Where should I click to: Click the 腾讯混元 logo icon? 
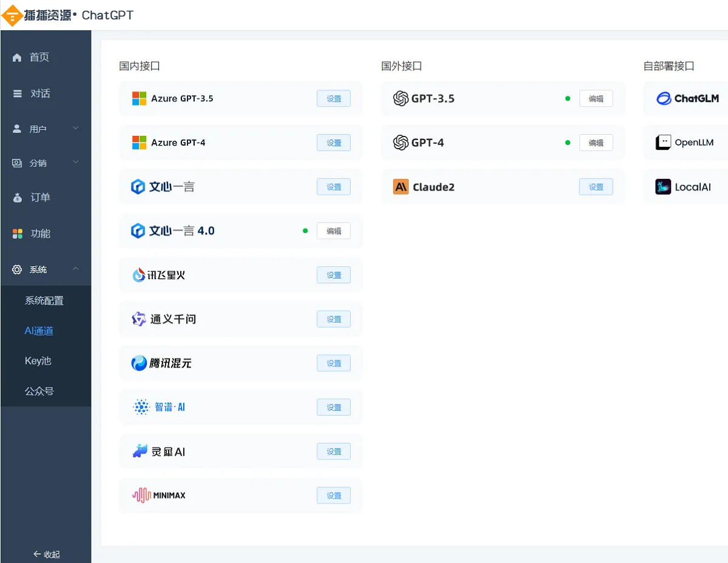click(x=139, y=363)
